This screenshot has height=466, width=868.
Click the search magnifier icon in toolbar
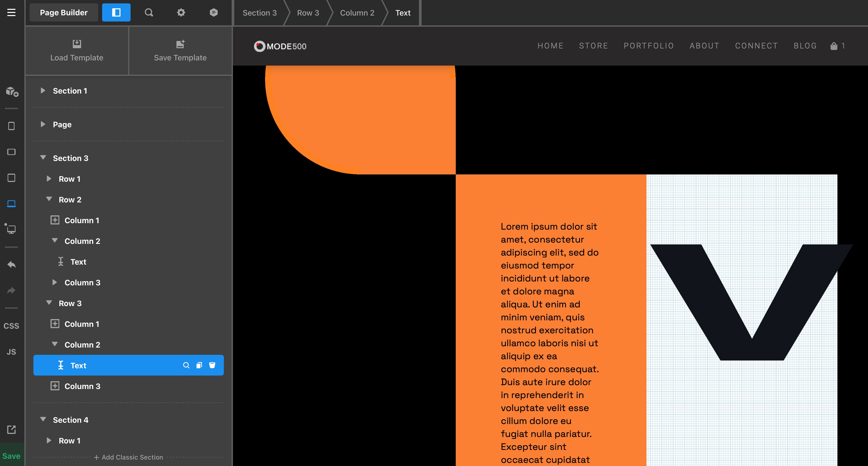[149, 12]
